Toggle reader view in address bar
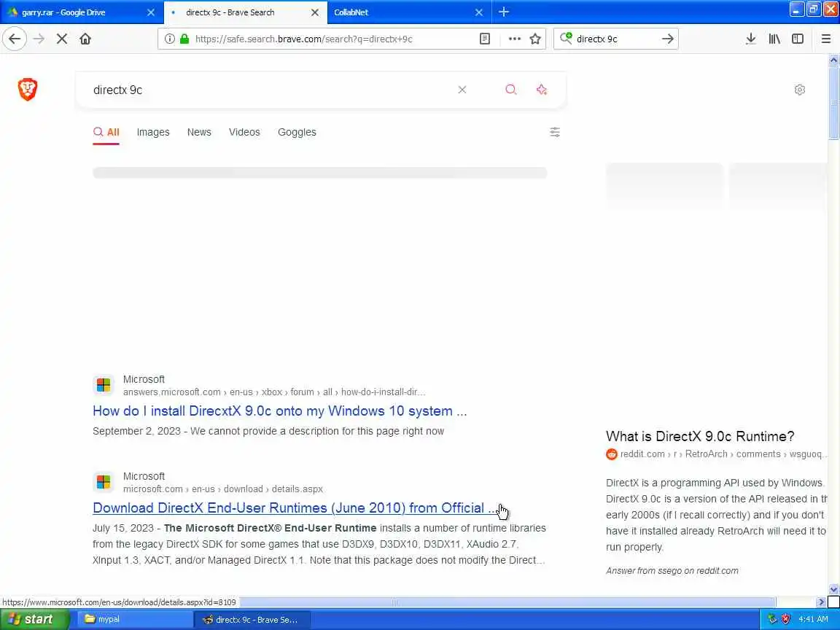This screenshot has width=840, height=630. pyautogui.click(x=484, y=39)
